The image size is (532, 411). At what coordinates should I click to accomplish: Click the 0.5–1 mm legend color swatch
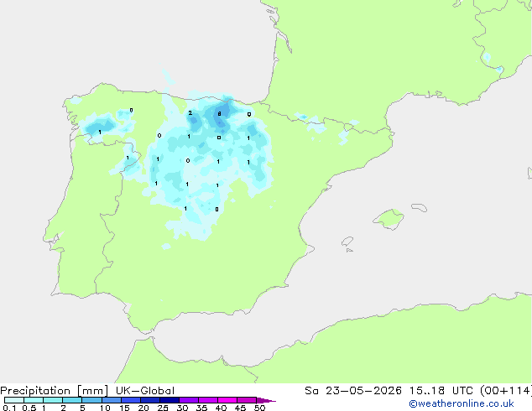point(34,400)
